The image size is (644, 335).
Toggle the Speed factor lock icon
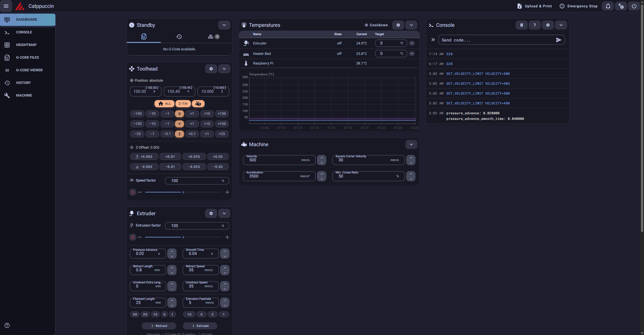[x=132, y=192]
